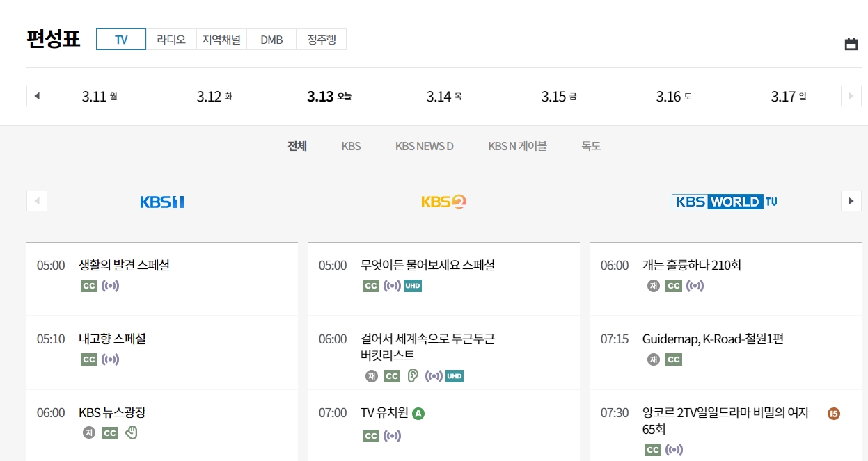Open program 무엇이든 물어보세요 스페셜
868x461 pixels.
pyautogui.click(x=428, y=265)
